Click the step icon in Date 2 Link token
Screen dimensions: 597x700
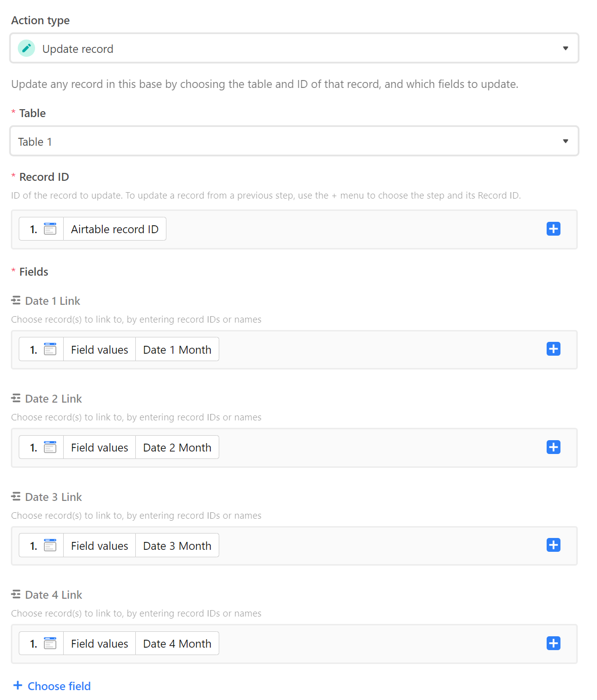(x=50, y=447)
